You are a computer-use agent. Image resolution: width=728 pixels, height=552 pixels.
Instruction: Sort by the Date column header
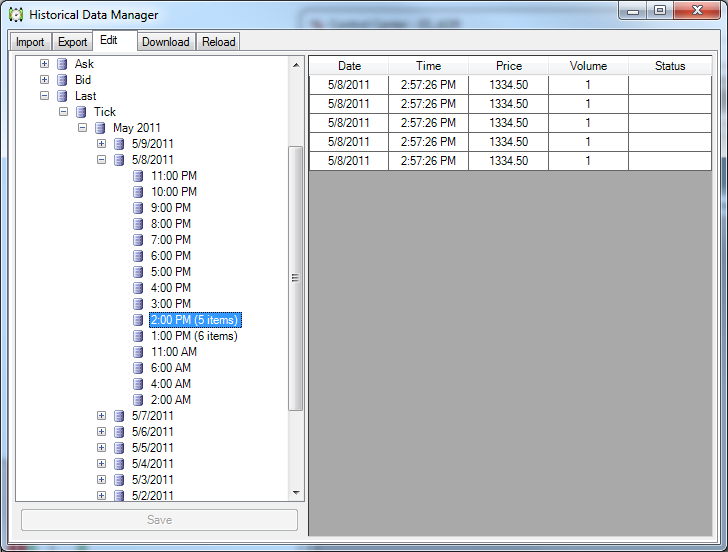(x=349, y=66)
